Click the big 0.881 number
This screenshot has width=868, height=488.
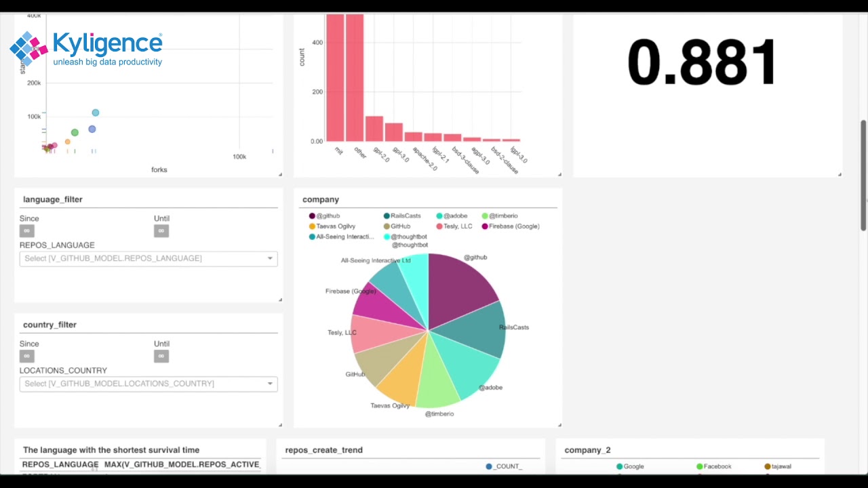tap(703, 62)
